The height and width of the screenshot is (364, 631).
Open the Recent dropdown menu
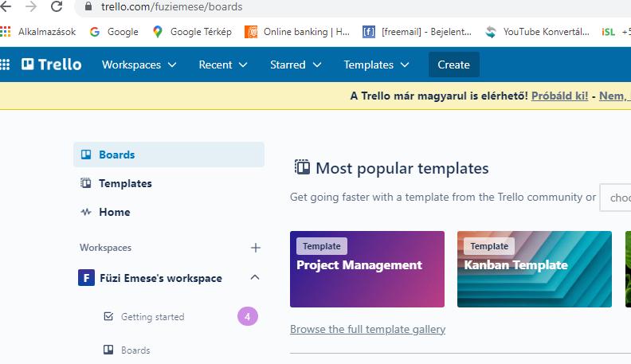pos(223,65)
